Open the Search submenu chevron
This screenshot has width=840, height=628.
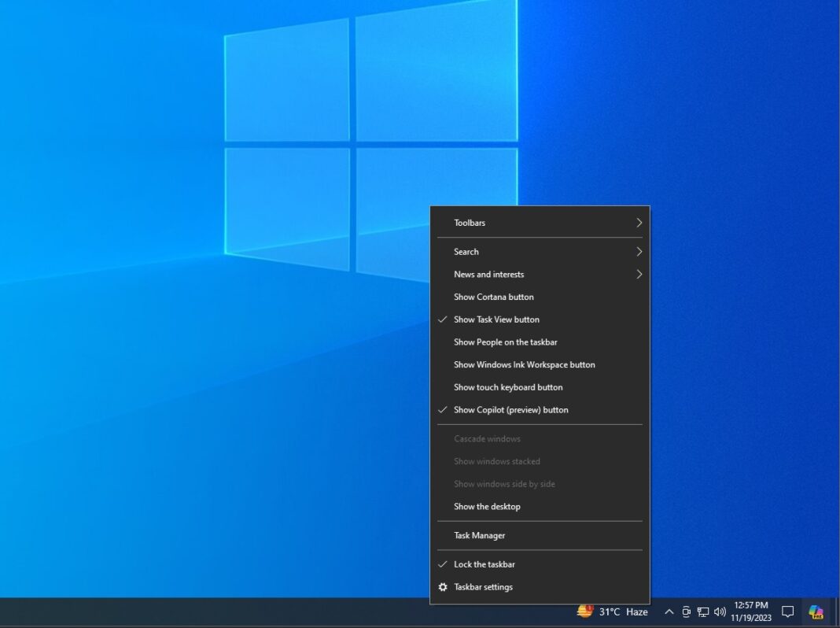tap(639, 252)
